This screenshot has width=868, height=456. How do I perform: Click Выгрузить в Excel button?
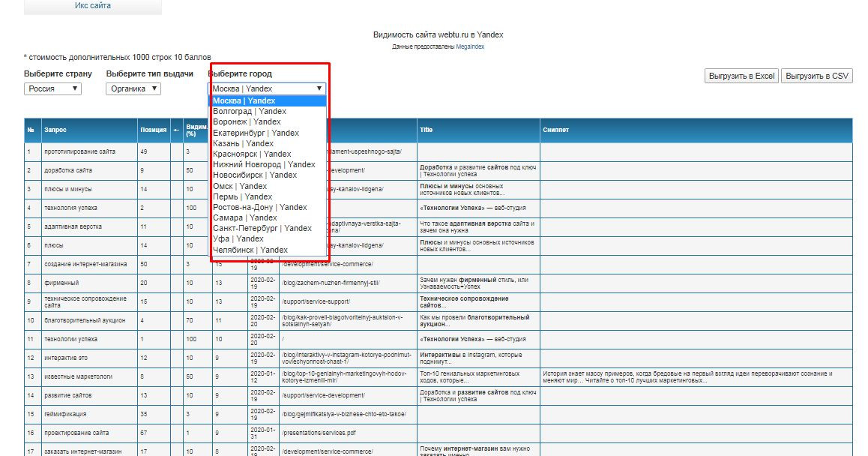741,76
